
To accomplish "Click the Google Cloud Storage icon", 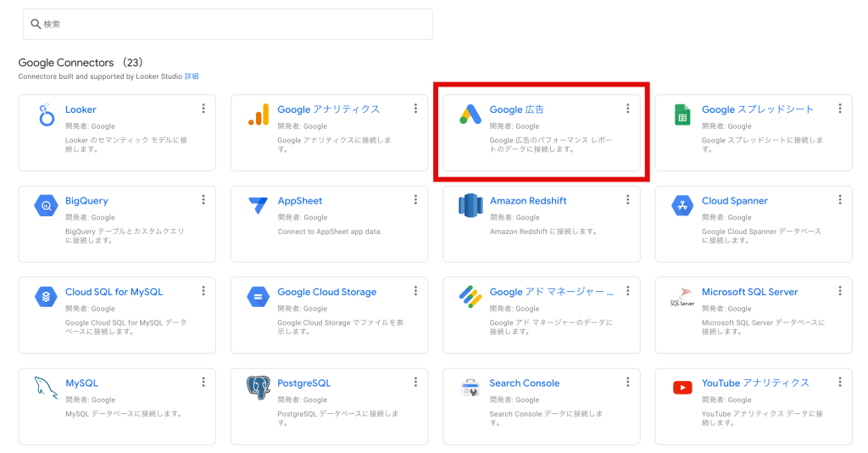I will tap(259, 297).
